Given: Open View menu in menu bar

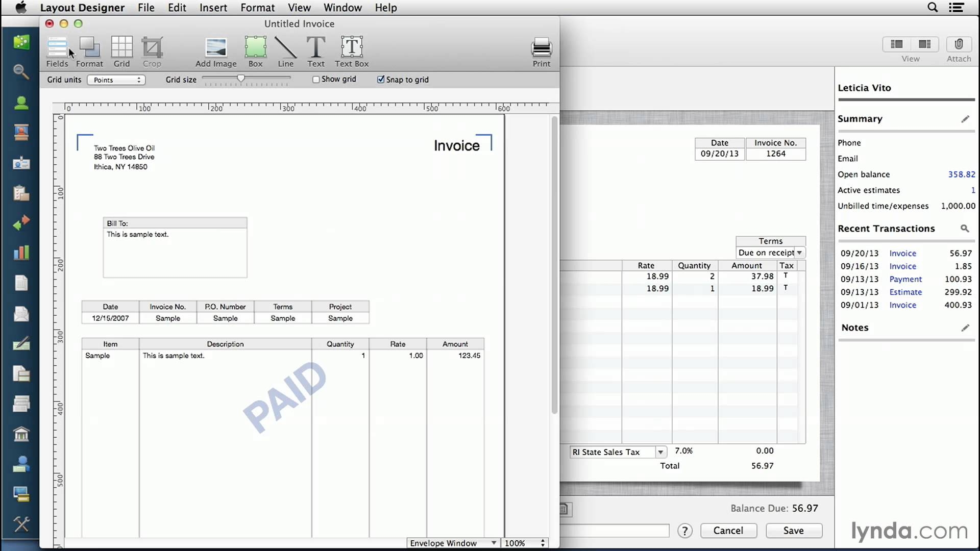Looking at the screenshot, I should point(299,8).
